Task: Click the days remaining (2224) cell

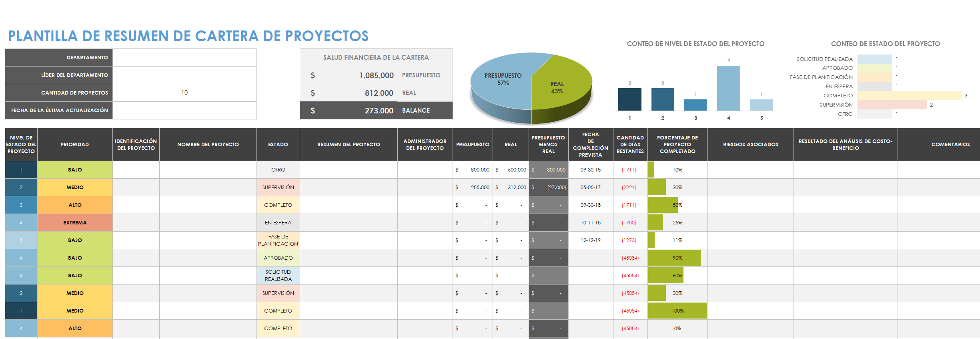Action: (630, 188)
